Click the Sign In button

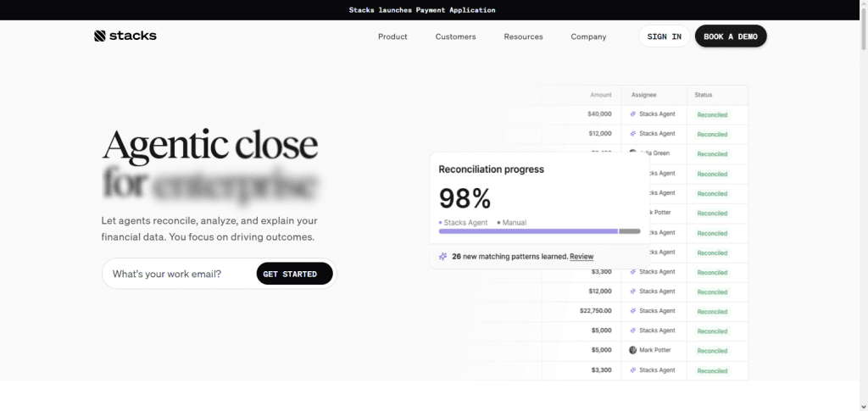click(665, 36)
